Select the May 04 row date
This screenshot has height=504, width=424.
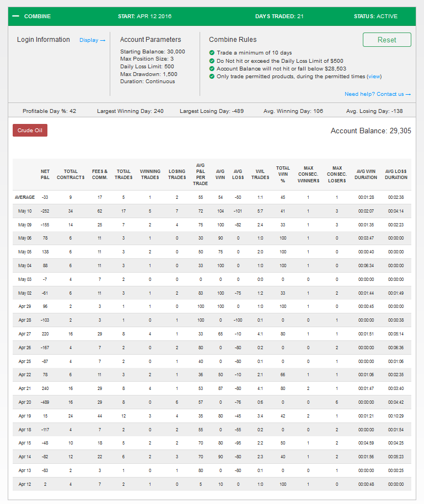[25, 266]
